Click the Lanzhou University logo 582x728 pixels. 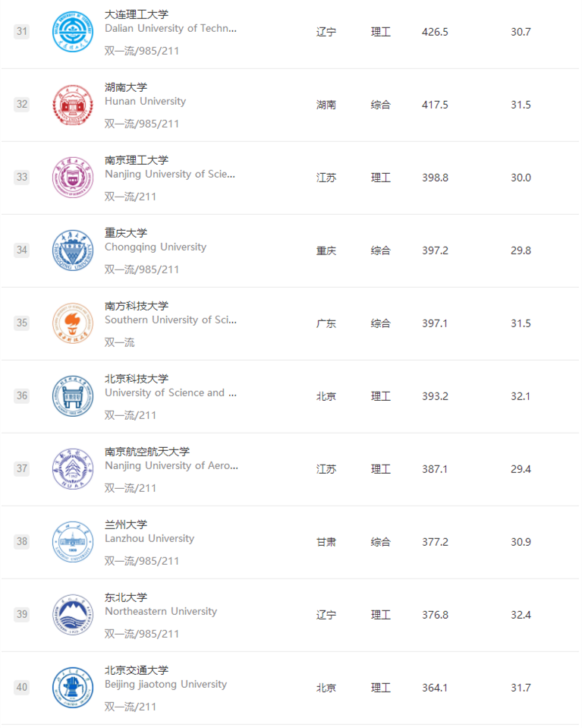(x=72, y=542)
